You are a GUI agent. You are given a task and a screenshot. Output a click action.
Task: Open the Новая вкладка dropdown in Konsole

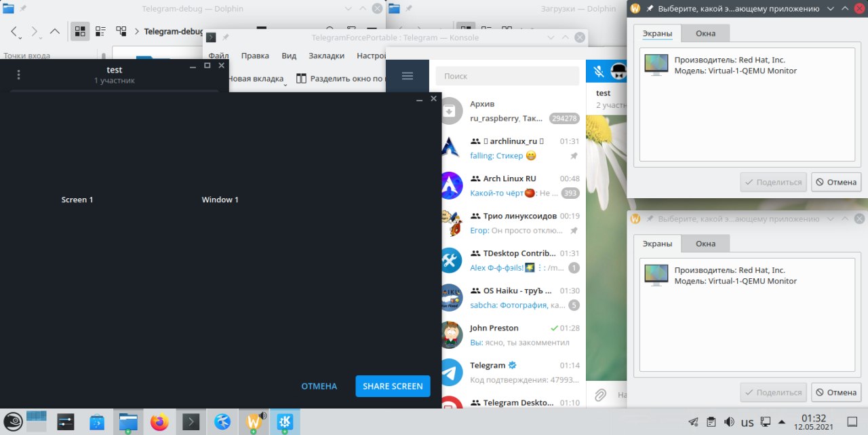(285, 84)
